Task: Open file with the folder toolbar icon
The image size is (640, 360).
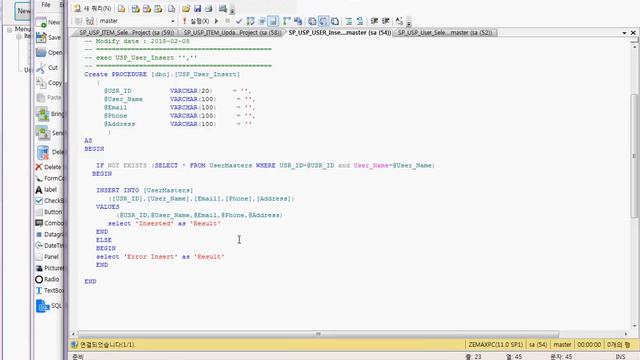Action: (x=186, y=9)
